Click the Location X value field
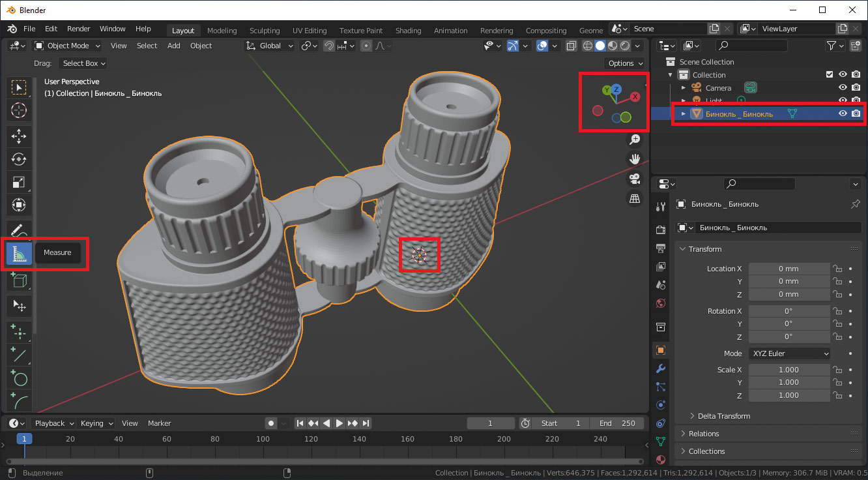 [789, 269]
